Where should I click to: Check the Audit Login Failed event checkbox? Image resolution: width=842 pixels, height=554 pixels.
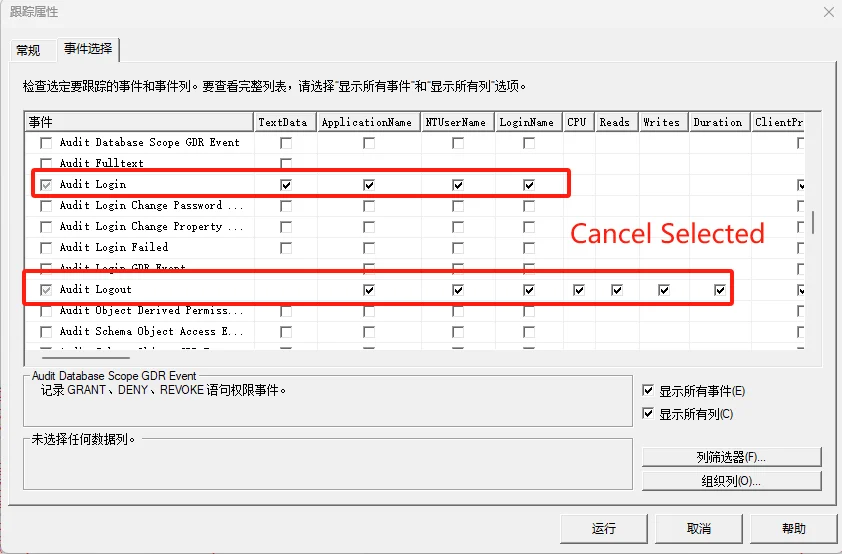tap(46, 247)
